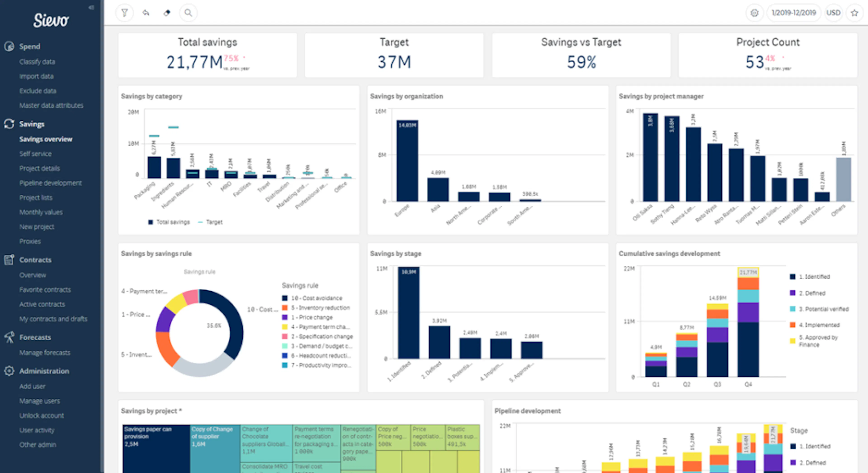Click the undo selection arrow icon

click(x=146, y=12)
